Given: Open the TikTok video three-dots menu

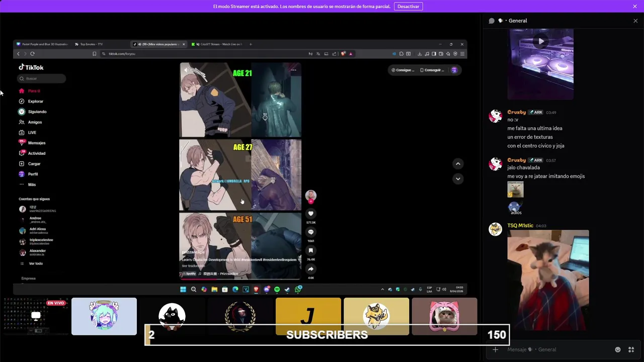Looking at the screenshot, I should [x=294, y=70].
